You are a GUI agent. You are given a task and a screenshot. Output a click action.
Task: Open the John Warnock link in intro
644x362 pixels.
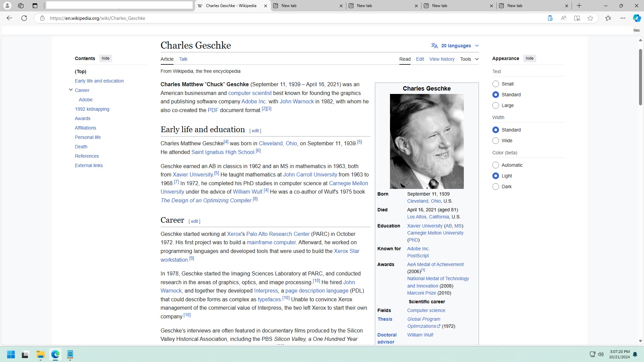coord(297,102)
